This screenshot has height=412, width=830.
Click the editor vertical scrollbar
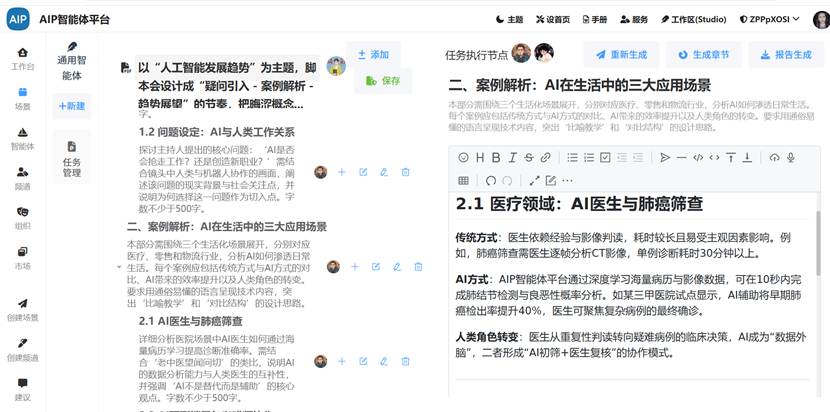point(819,244)
